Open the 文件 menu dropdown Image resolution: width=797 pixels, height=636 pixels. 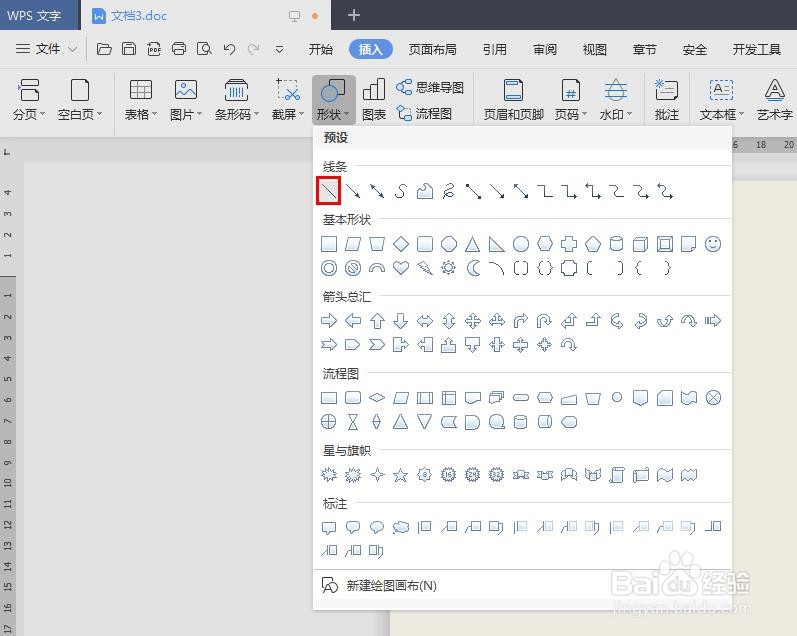(46, 49)
